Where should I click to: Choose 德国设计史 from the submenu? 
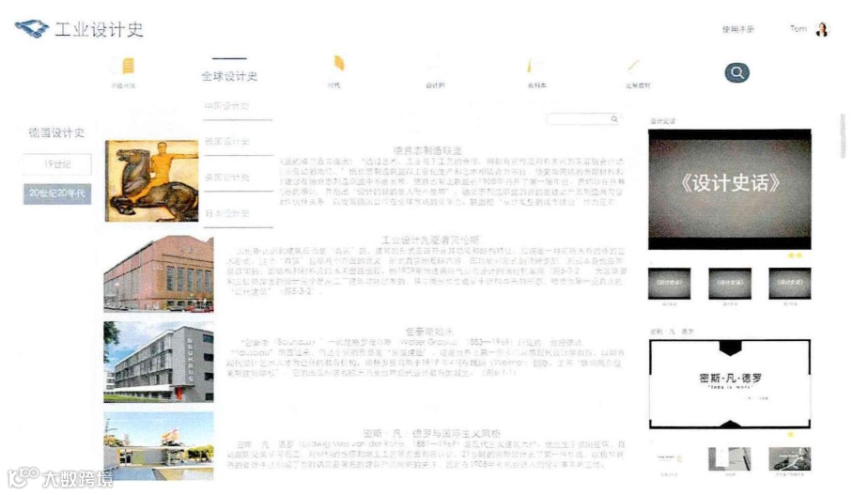pyautogui.click(x=227, y=142)
